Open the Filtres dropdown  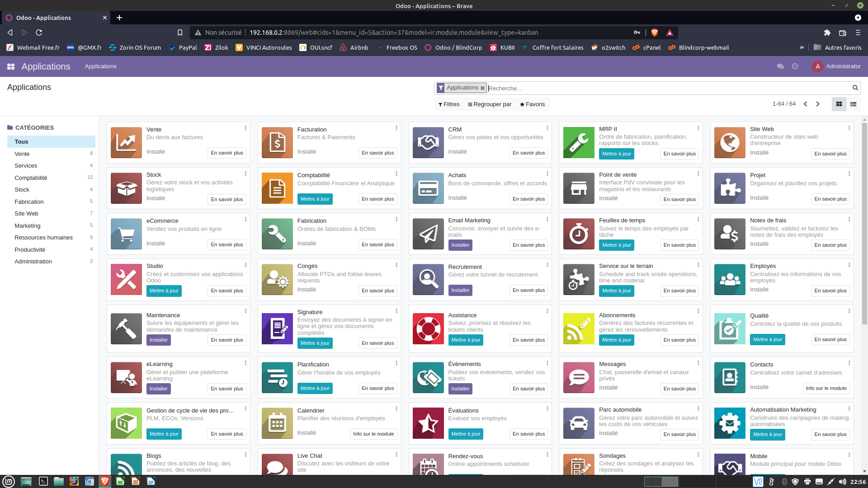(448, 104)
